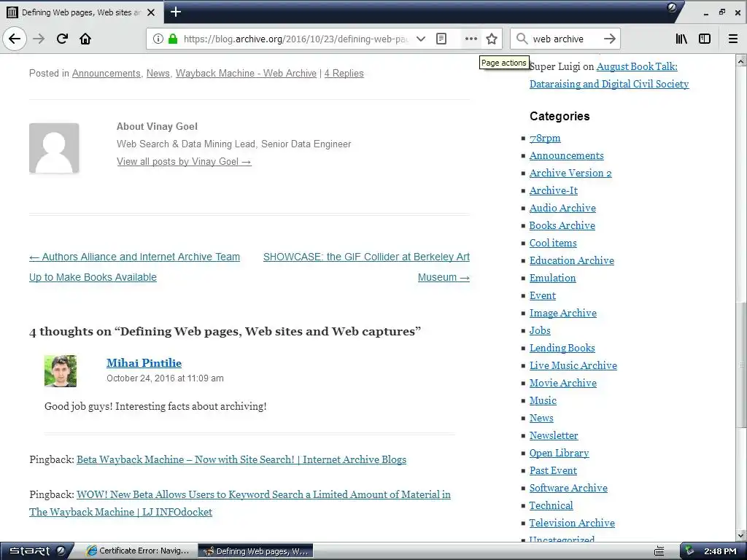Open the Jobs category
The width and height of the screenshot is (747, 560).
coord(540,330)
